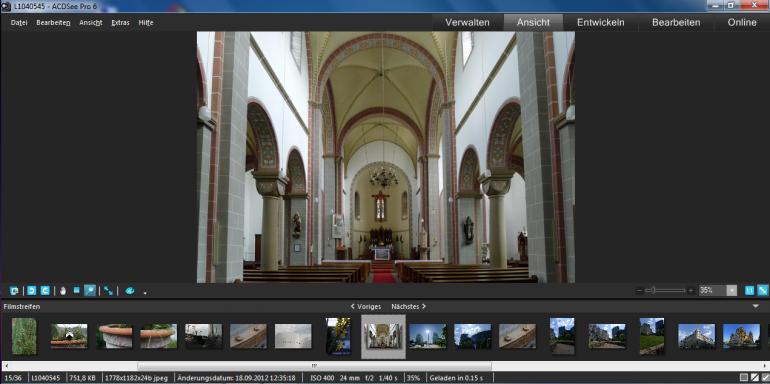Image resolution: width=770 pixels, height=384 pixels.
Task: Click the square status icon at bottom right
Action: 744,378
